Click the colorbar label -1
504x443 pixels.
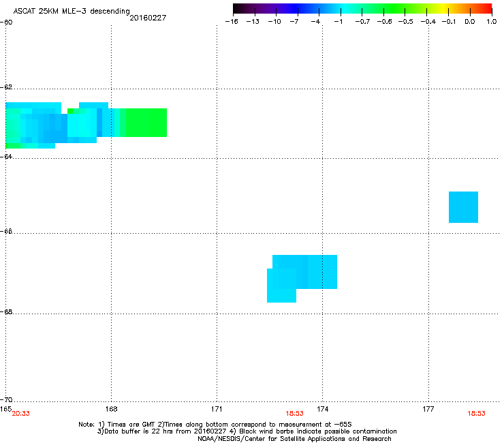click(338, 22)
